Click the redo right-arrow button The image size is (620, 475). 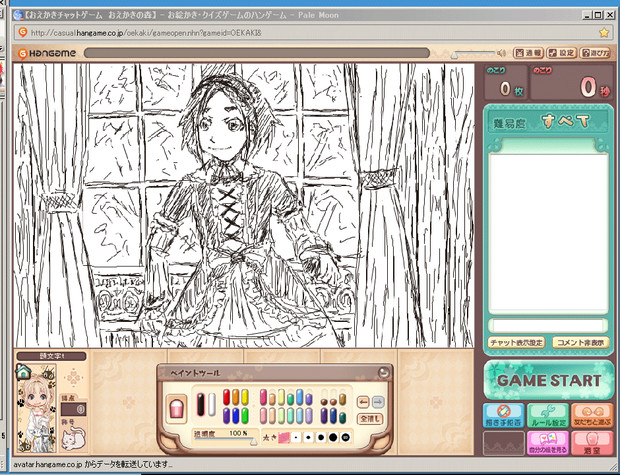click(x=378, y=400)
